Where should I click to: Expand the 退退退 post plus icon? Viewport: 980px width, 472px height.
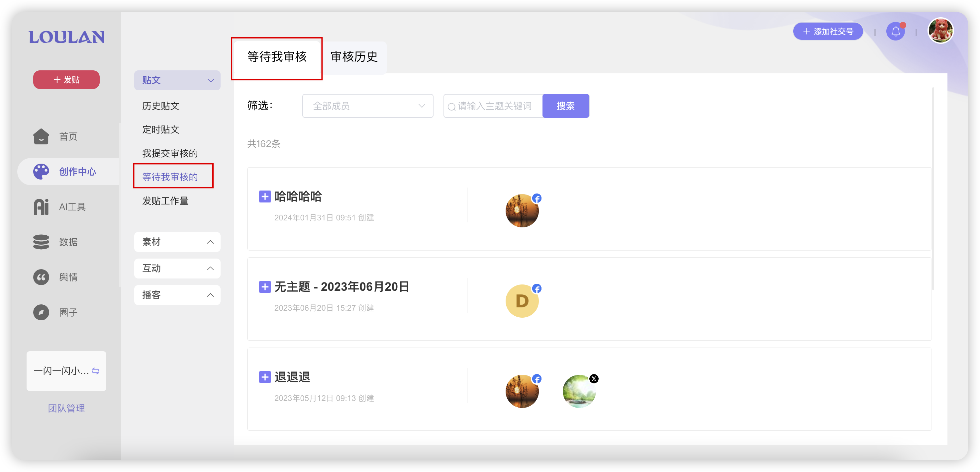pyautogui.click(x=265, y=377)
